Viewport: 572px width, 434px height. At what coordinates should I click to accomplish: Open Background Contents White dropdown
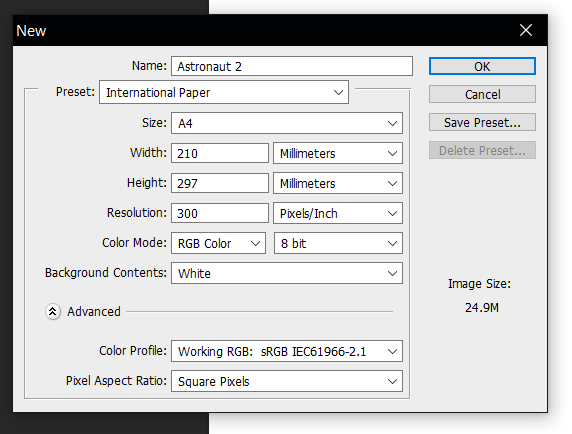pos(287,273)
